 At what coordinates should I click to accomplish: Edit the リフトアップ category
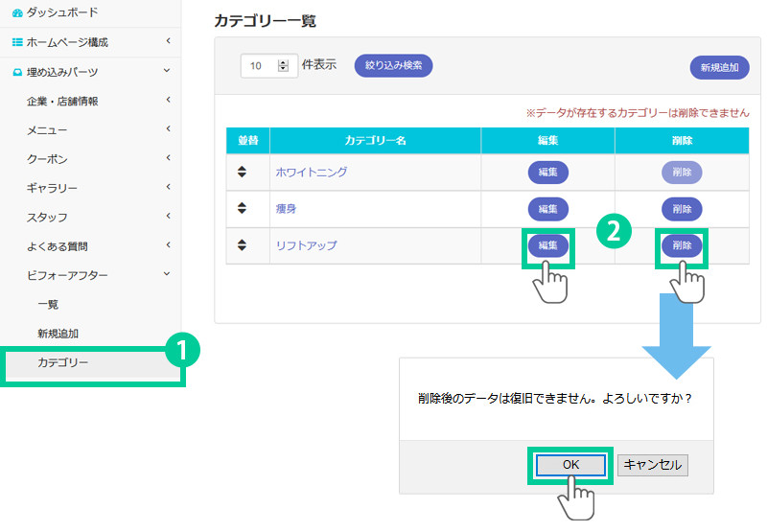click(547, 245)
